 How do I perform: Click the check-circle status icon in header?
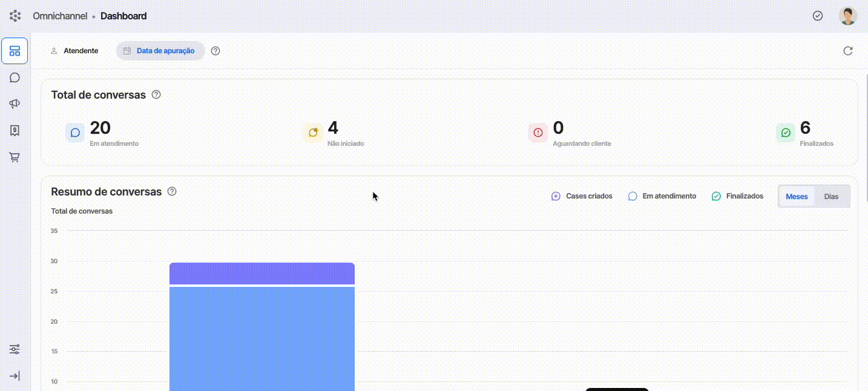click(818, 16)
